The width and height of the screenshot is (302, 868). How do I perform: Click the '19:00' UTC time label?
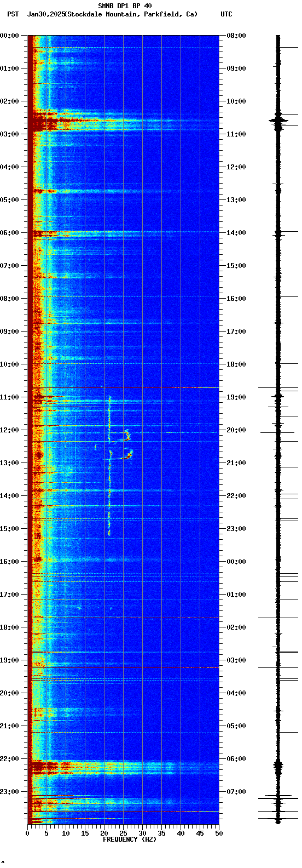click(236, 397)
